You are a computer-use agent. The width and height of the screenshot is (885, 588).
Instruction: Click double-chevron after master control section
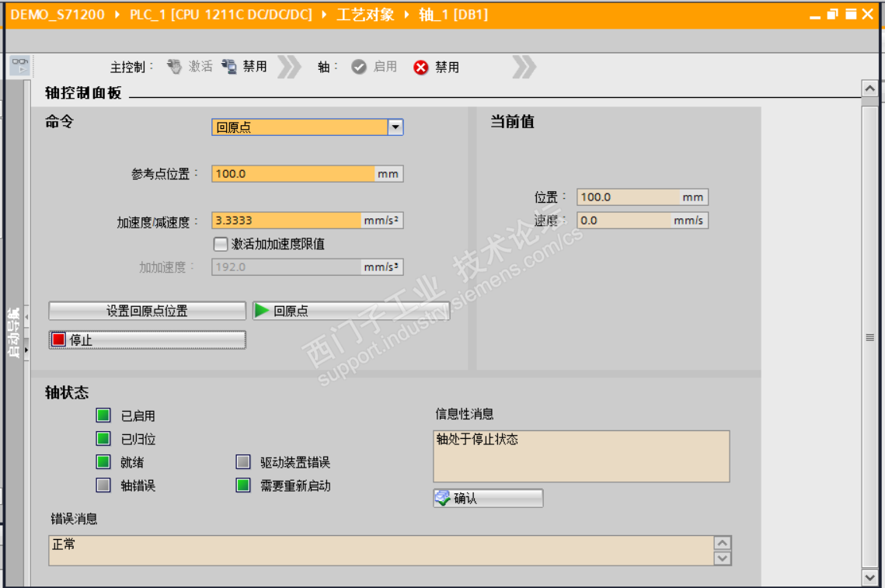[x=290, y=67]
